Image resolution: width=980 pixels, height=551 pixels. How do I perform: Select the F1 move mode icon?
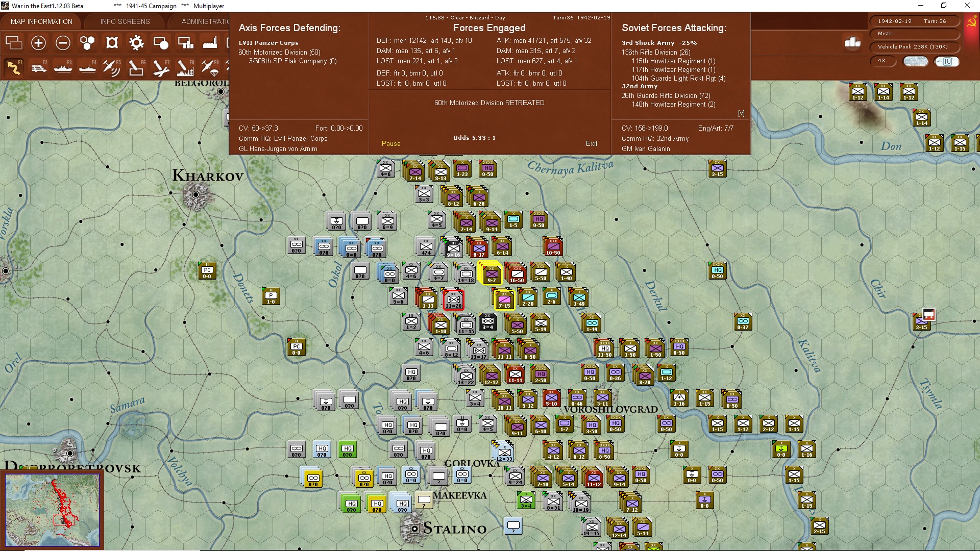coord(14,67)
